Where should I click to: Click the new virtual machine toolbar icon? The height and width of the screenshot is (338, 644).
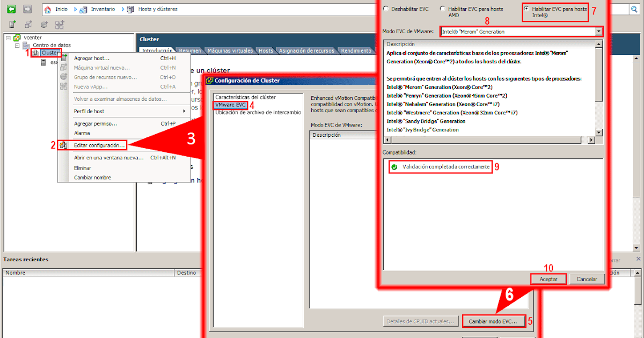(28, 24)
